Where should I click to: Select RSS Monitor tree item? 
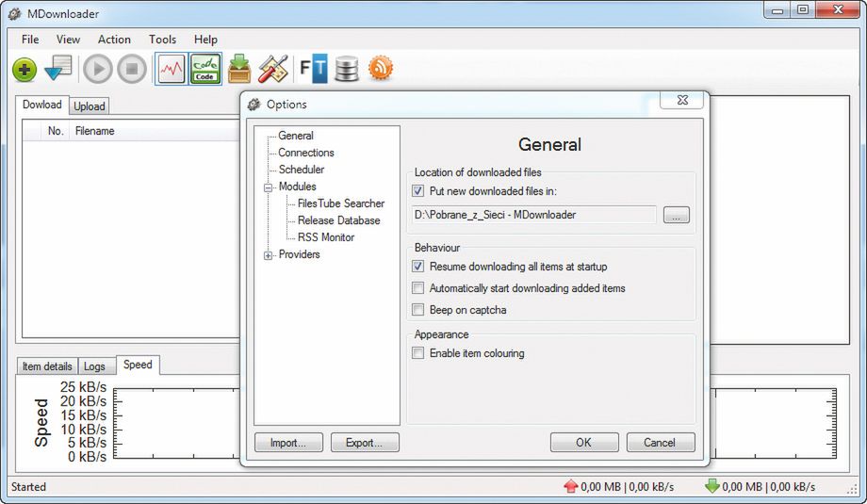click(x=326, y=237)
